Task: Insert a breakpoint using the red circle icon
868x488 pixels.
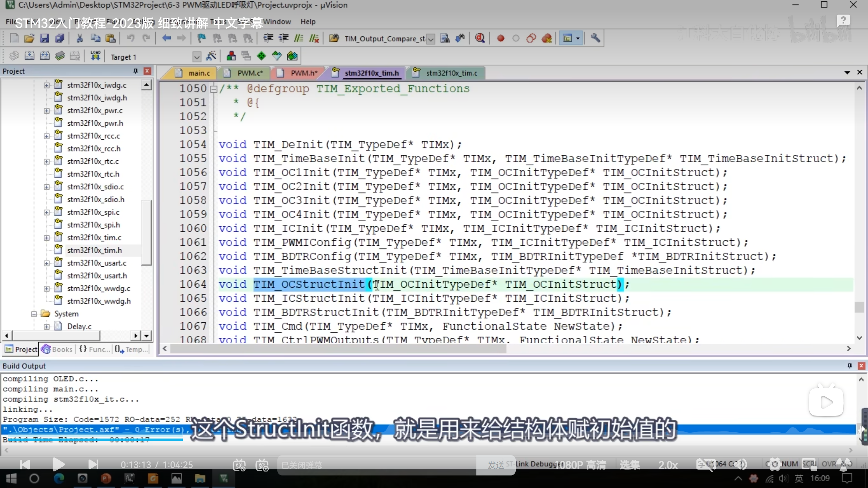Action: [500, 38]
